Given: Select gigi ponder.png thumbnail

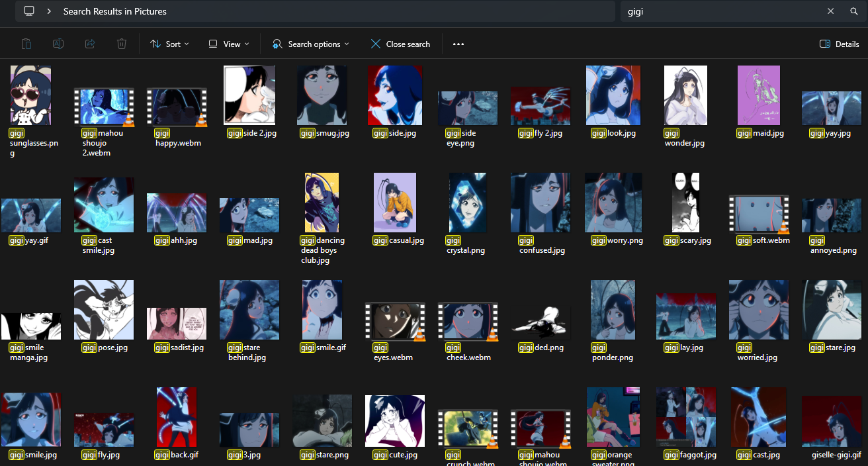Looking at the screenshot, I should (613, 310).
